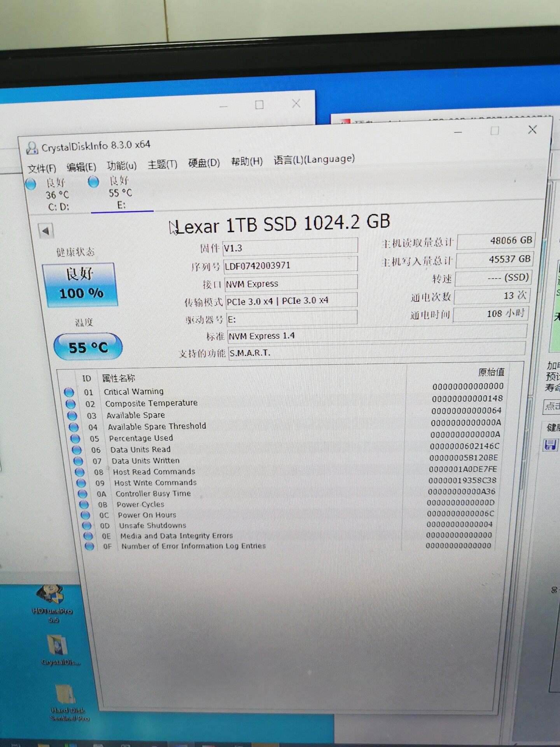Open the 硬盘(D) menu

click(204, 163)
